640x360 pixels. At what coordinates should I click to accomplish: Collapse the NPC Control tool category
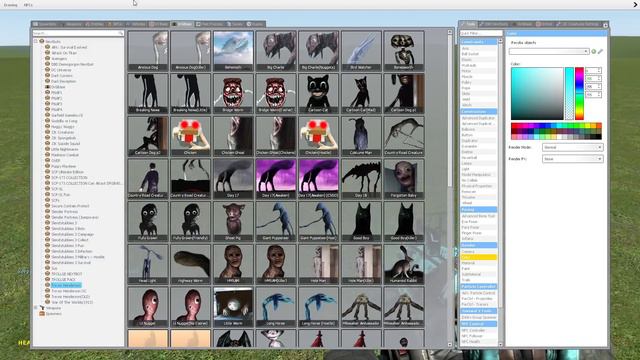[x=478, y=324]
